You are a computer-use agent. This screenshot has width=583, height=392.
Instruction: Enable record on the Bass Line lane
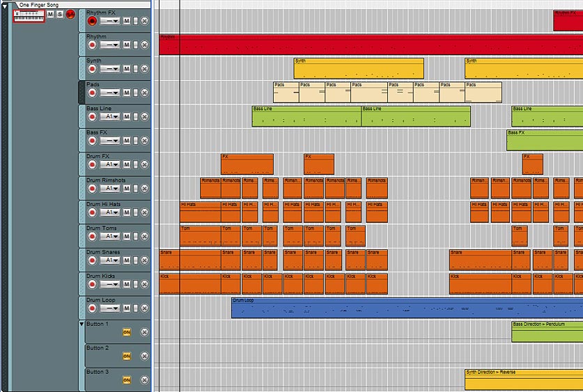pyautogui.click(x=92, y=117)
